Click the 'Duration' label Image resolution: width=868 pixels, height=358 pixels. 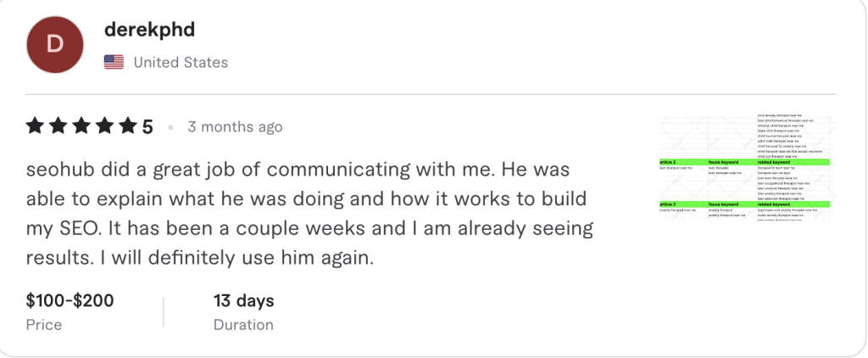243,325
